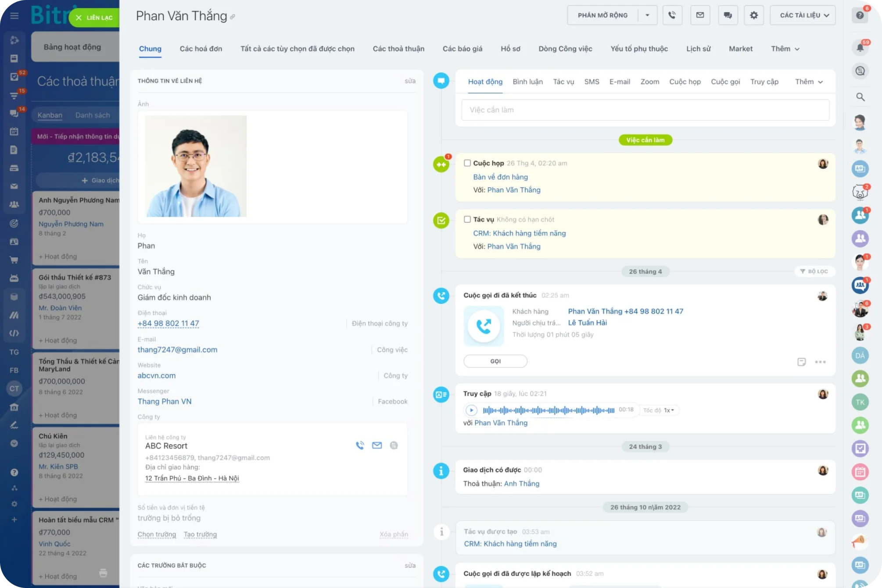Expand the CÁC TÀI LIỆU dropdown
This screenshot has height=588, width=882.
coord(803,15)
